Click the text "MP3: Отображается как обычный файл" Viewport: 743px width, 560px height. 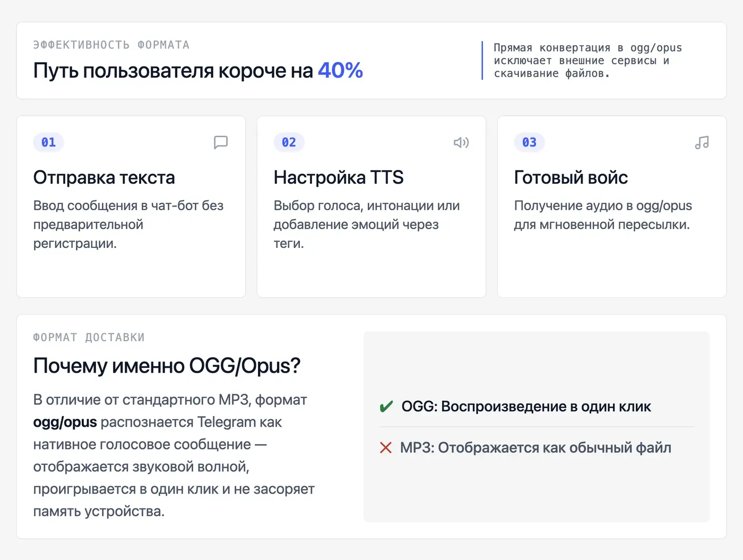click(x=535, y=447)
